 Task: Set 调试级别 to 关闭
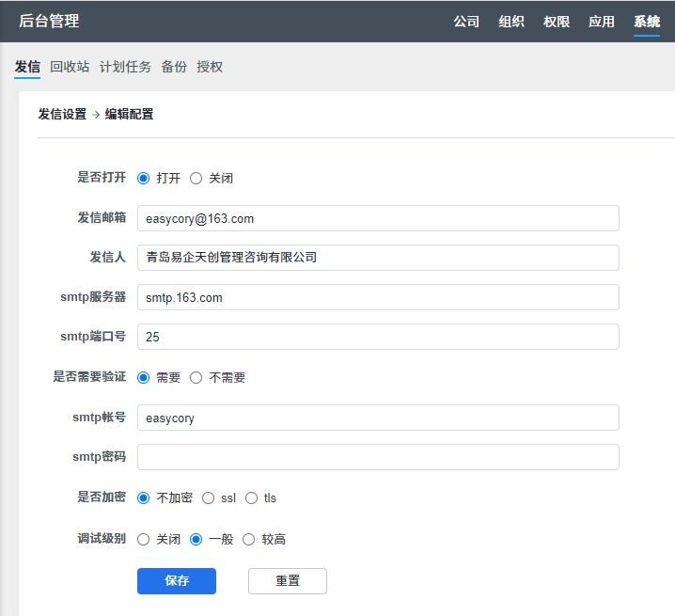click(144, 539)
